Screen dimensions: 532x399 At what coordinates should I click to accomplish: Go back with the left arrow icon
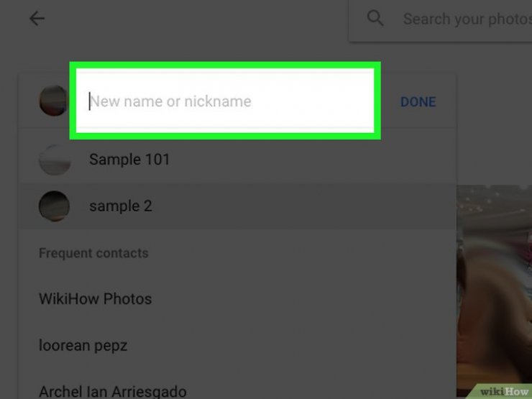click(37, 18)
